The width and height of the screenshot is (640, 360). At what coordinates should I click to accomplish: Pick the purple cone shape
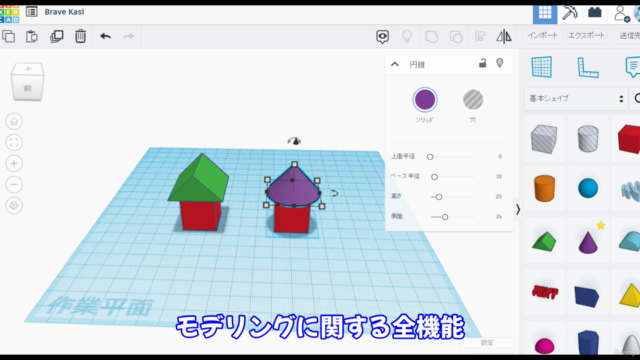[588, 242]
